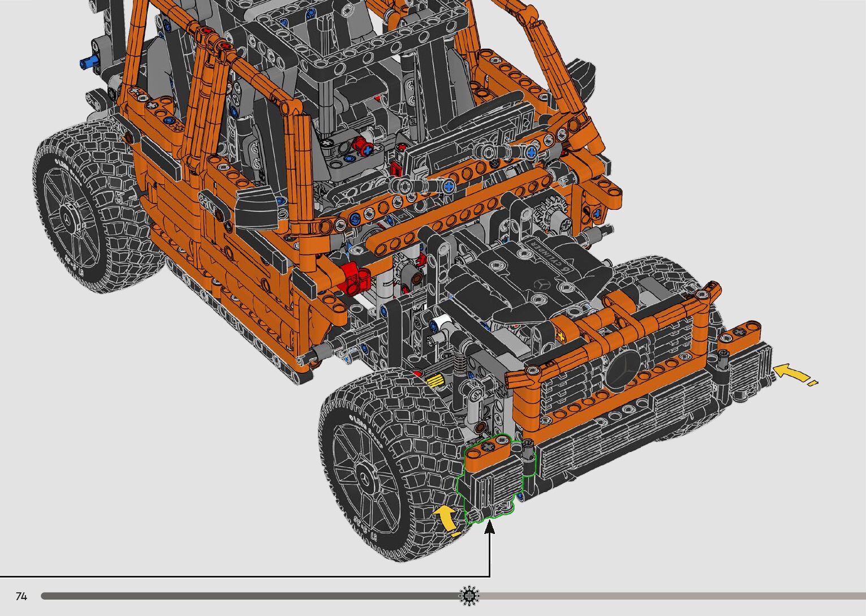This screenshot has width=866, height=616.
Task: Click the blue pin protruding at top left
Action: pos(88,62)
